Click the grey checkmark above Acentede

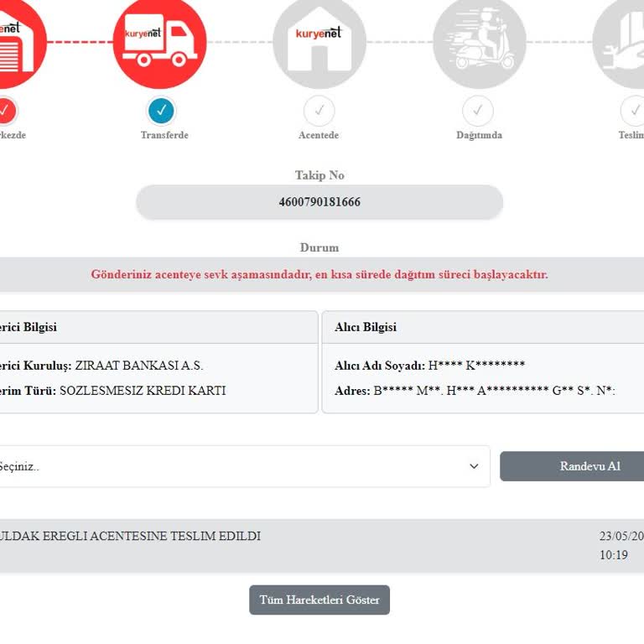(319, 111)
